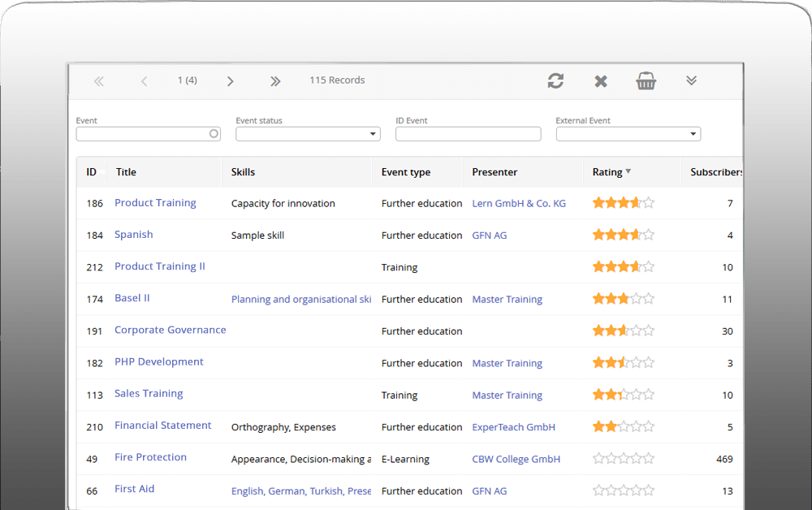Open CBW College GmbH presenter link
Image resolution: width=812 pixels, height=510 pixels.
[x=516, y=460]
